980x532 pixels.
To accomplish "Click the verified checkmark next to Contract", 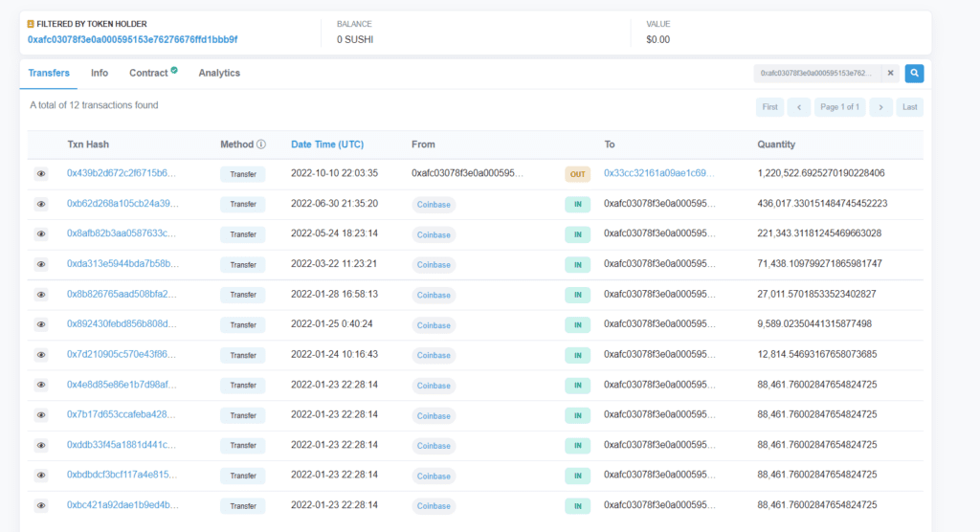I will pyautogui.click(x=174, y=70).
